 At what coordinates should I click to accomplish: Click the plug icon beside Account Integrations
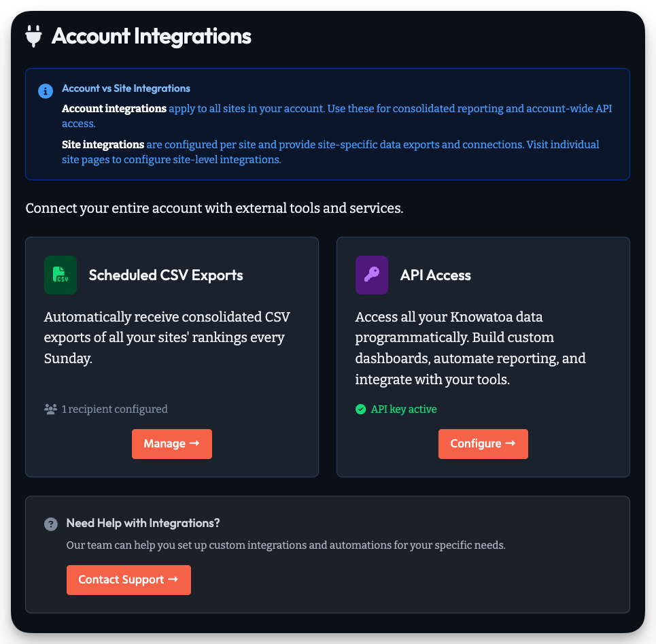(33, 35)
